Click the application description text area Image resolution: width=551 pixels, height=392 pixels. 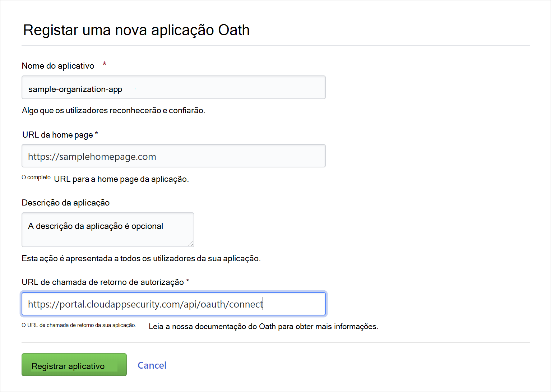107,230
